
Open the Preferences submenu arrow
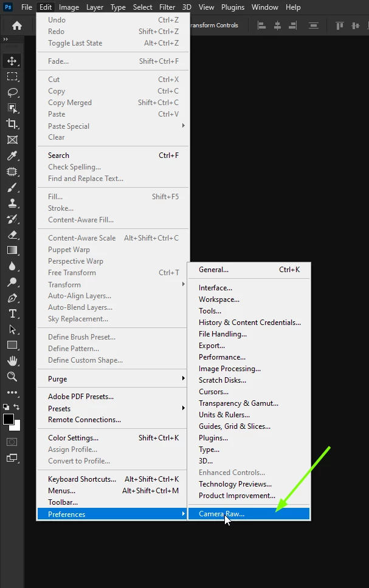pos(183,514)
